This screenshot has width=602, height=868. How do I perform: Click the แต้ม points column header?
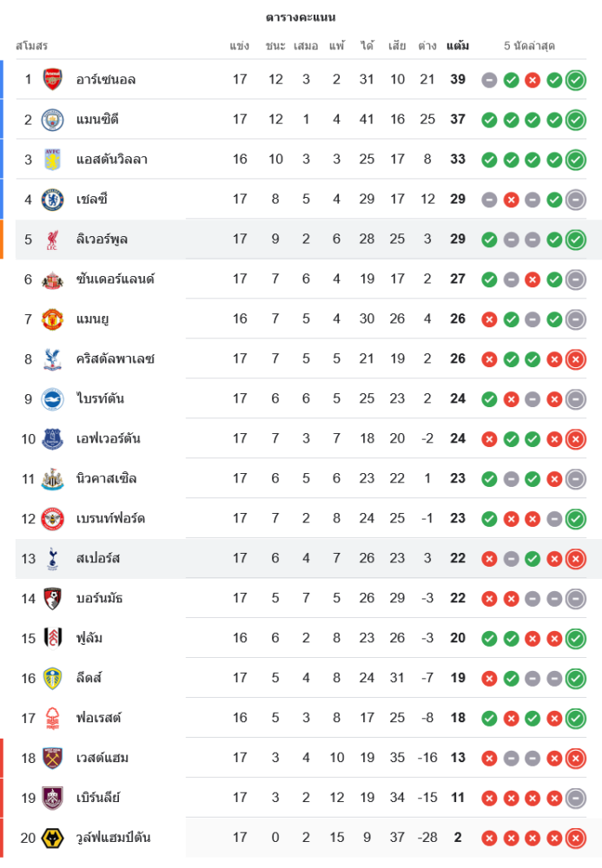point(458,46)
